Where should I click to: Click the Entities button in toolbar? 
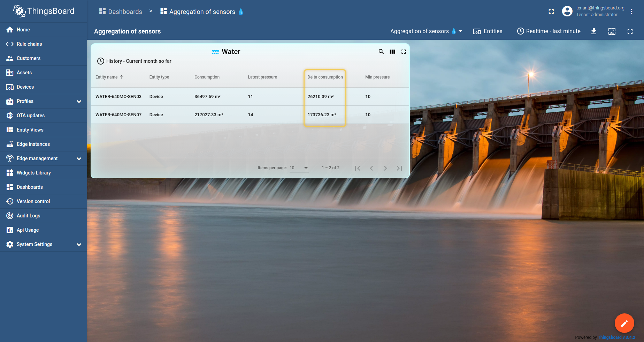point(488,31)
